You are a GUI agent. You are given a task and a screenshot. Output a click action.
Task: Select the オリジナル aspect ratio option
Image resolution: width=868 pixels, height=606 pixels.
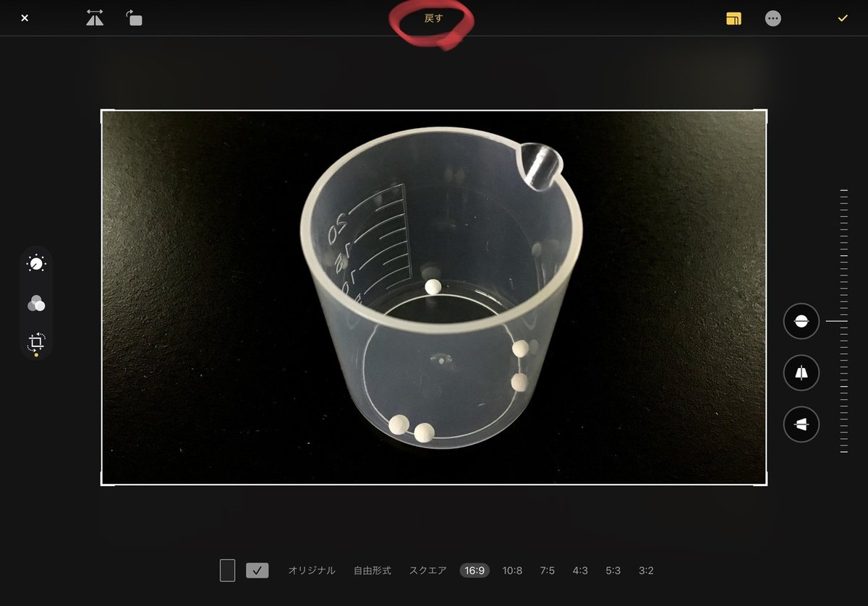[312, 571]
